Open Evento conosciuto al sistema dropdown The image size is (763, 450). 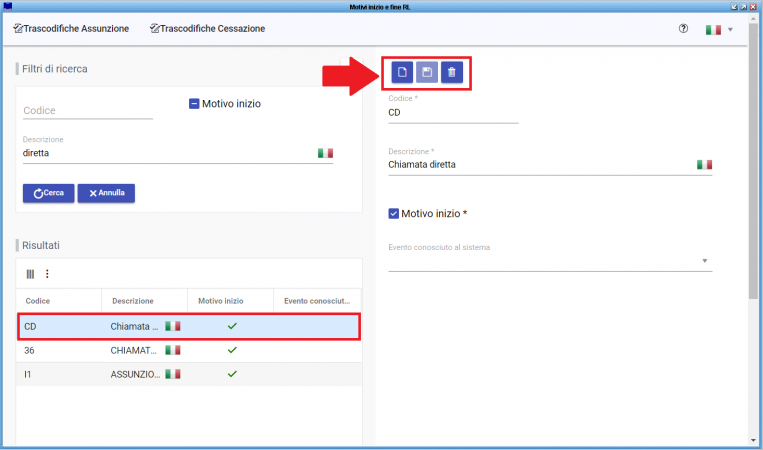pyautogui.click(x=550, y=261)
